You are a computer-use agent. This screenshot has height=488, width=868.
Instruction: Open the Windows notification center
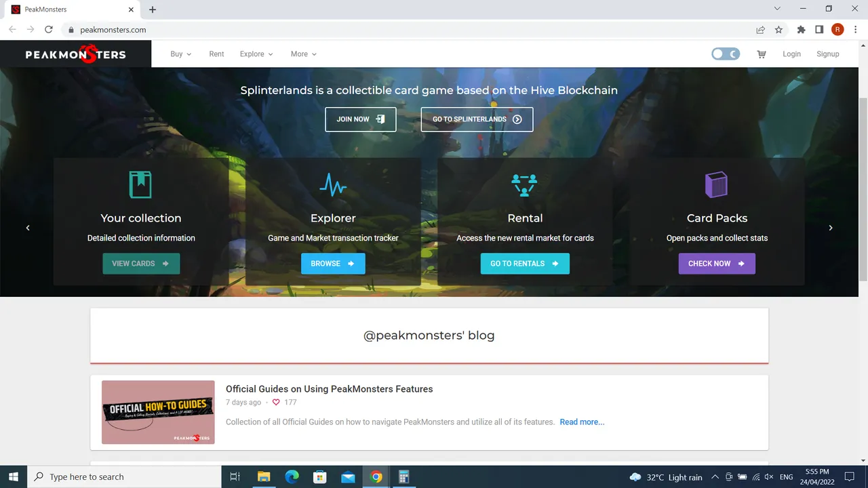tap(850, 476)
